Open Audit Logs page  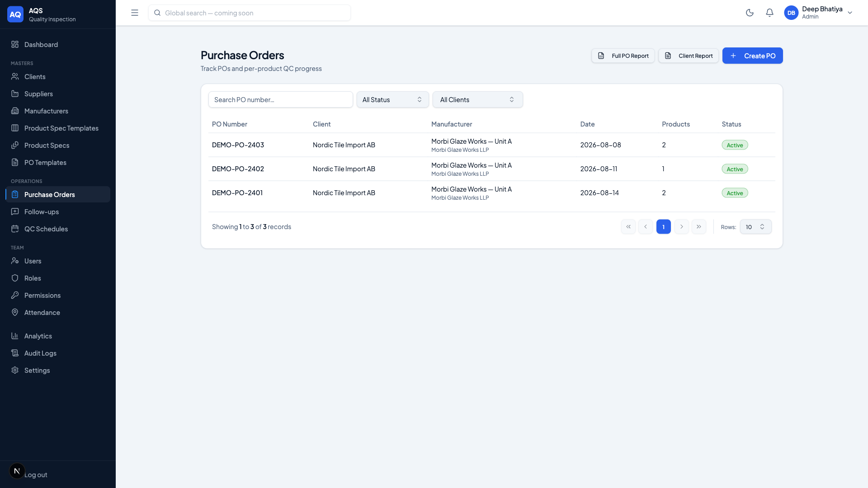tap(58, 353)
